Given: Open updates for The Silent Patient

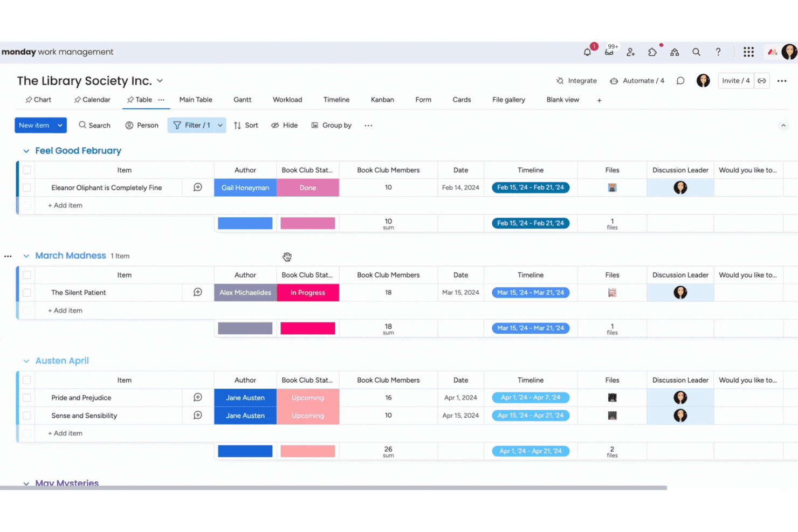Looking at the screenshot, I should [198, 293].
